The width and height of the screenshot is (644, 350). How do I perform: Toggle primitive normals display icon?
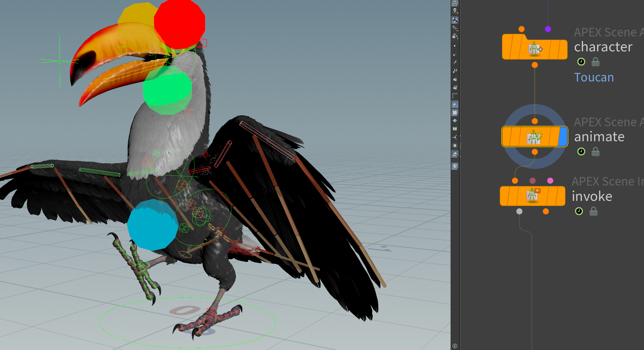click(x=455, y=79)
